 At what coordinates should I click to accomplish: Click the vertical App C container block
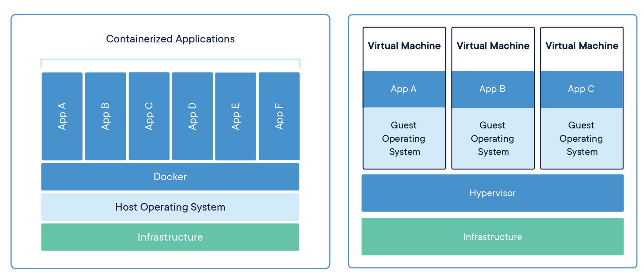point(149,116)
